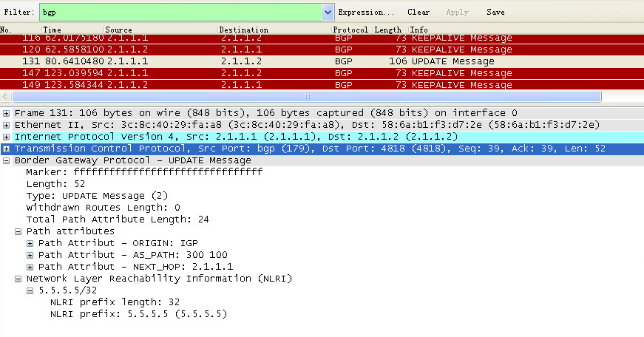Image resolution: width=644 pixels, height=337 pixels.
Task: Select the Transmission Control Protocol line
Action: click(310, 149)
